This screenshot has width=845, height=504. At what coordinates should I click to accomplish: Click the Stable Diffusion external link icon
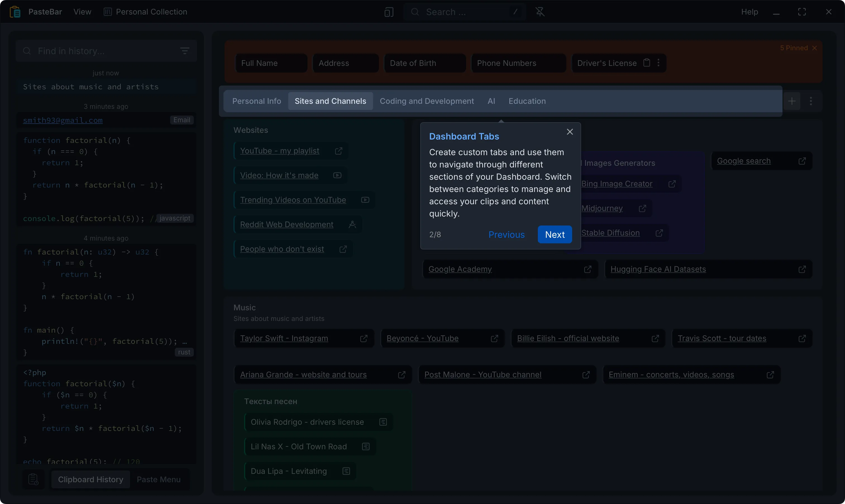click(x=659, y=233)
